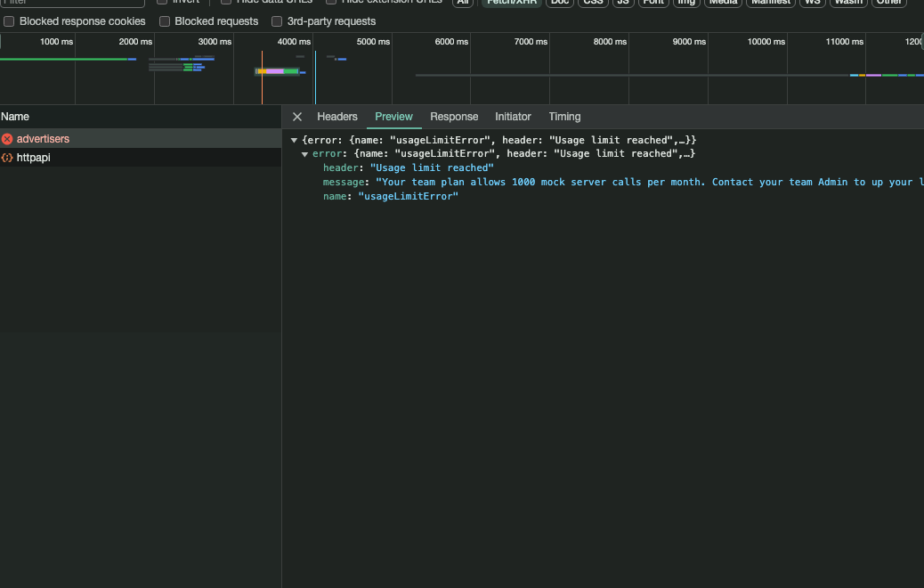
Task: Collapse the nested error object triangle
Action: [x=304, y=154]
